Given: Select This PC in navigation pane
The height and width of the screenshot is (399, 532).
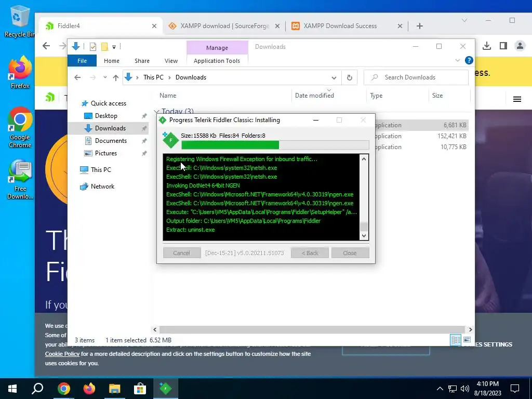Looking at the screenshot, I should tap(101, 170).
